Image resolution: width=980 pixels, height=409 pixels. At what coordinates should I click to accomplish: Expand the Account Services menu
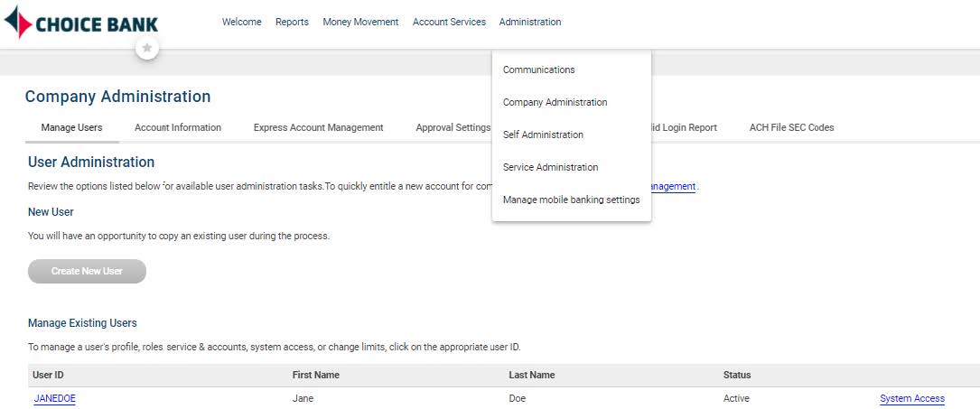[x=449, y=22]
